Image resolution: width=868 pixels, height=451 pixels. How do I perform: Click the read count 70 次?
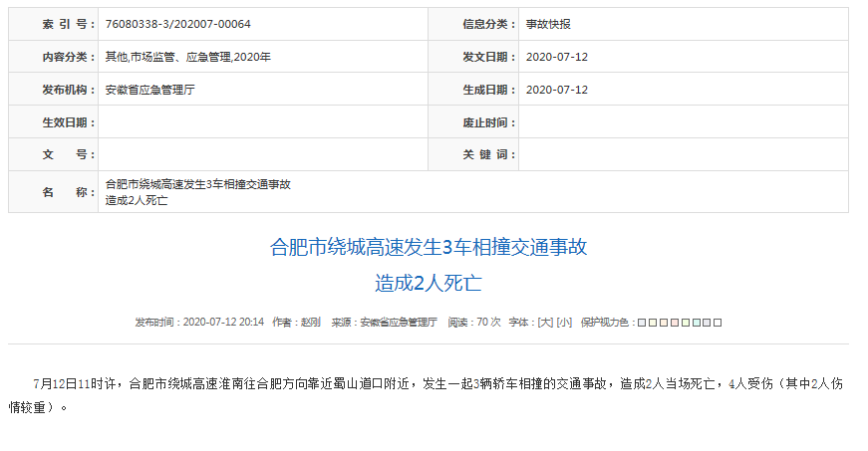488,323
